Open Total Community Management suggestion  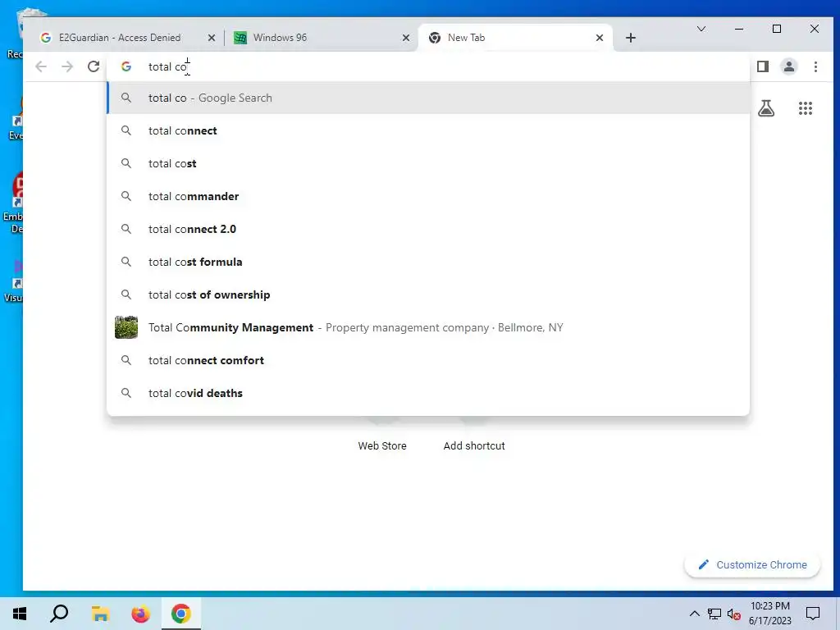click(428, 327)
